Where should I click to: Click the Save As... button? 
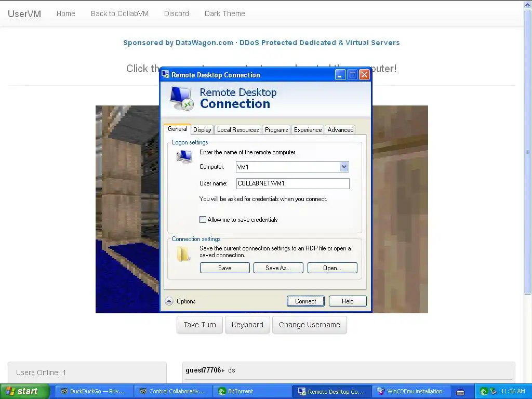[x=278, y=268]
